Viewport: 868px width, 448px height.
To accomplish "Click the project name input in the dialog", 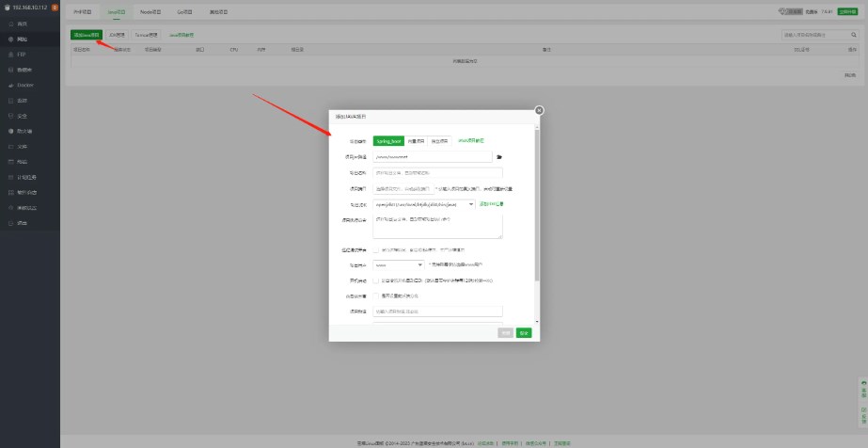I will click(438, 173).
